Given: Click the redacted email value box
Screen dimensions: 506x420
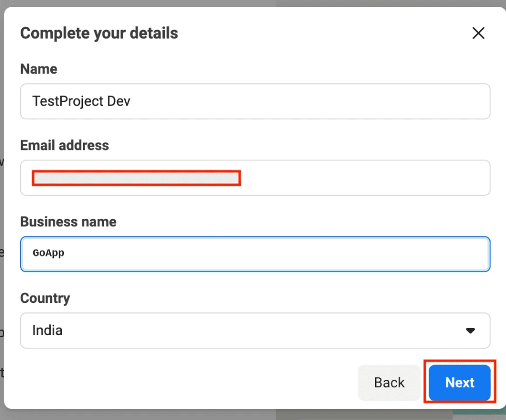Looking at the screenshot, I should 136,178.
